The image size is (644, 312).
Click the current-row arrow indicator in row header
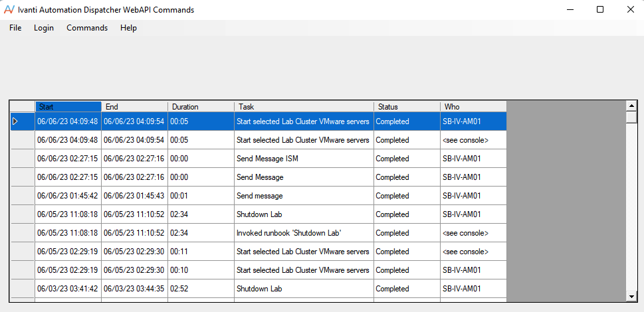15,121
